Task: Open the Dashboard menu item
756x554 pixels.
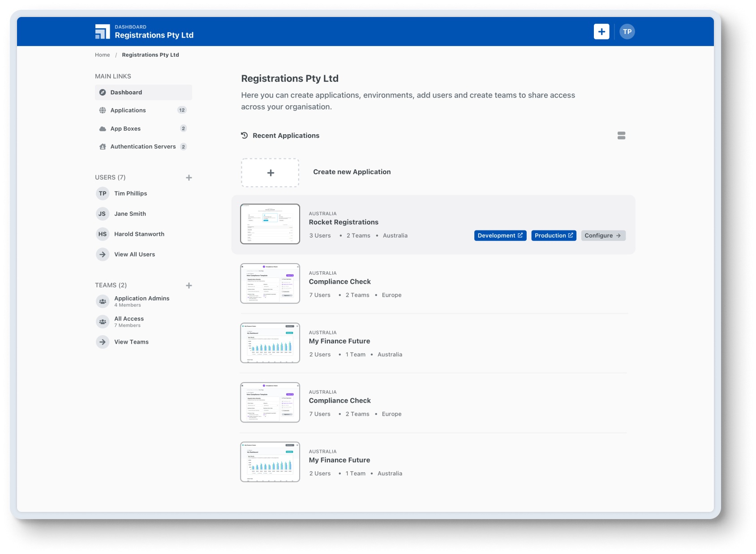Action: pyautogui.click(x=143, y=92)
